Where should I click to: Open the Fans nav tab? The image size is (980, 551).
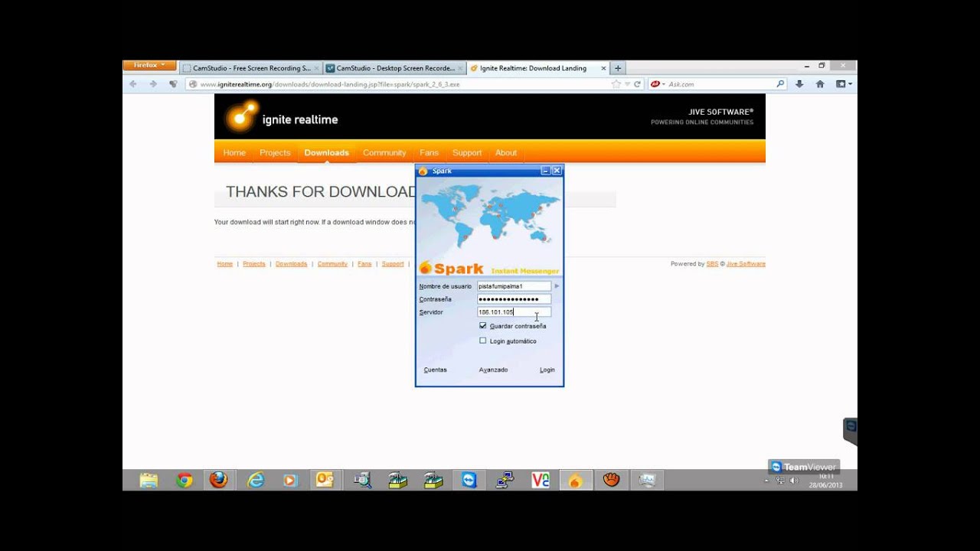[x=429, y=152]
